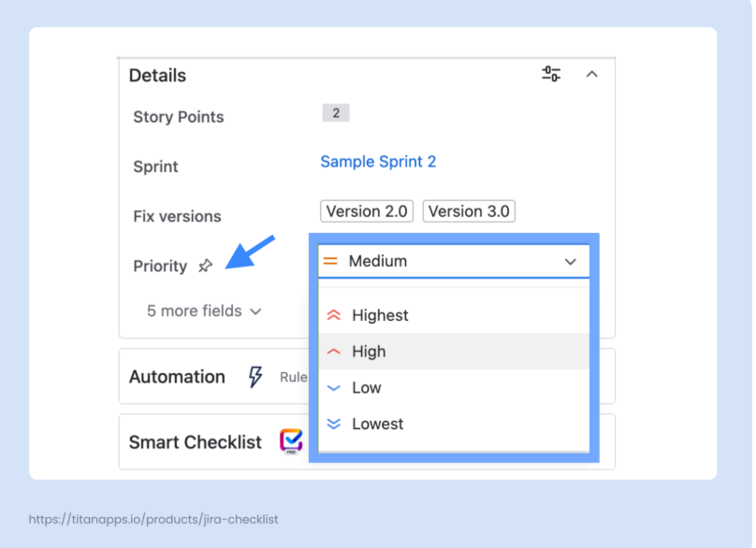This screenshot has height=548, width=756.
Task: Click the pin icon beside Priority
Action: tap(205, 267)
